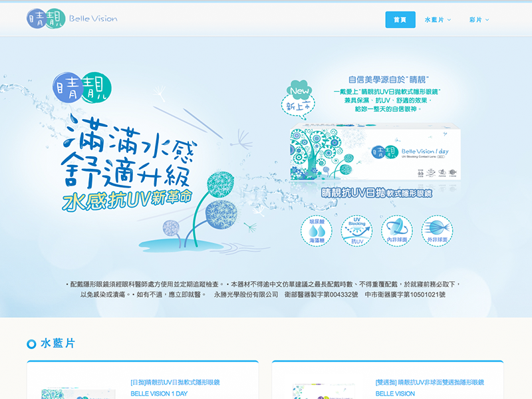Click BELLE VISION 1 DAY product text
Viewport: 532px width, 399px height.
pyautogui.click(x=159, y=394)
